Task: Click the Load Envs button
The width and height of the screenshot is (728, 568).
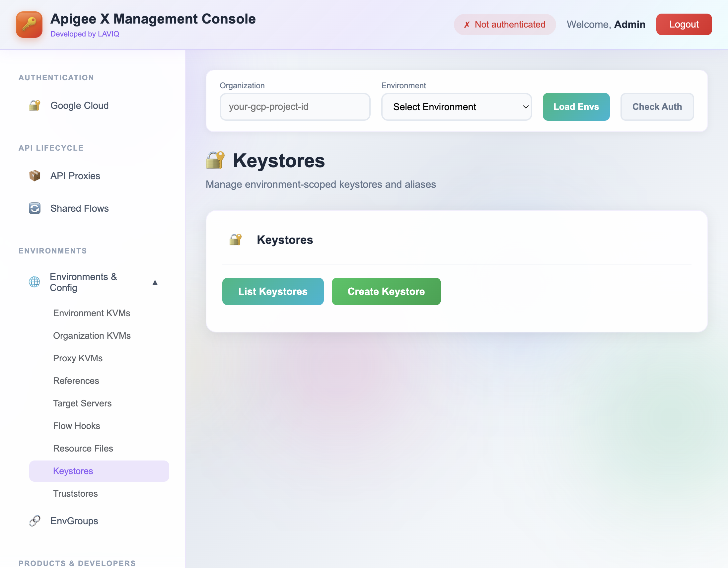Action: [x=576, y=107]
